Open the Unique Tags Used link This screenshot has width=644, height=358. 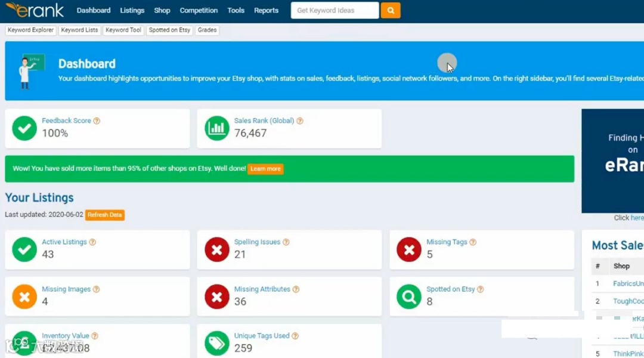tap(262, 336)
